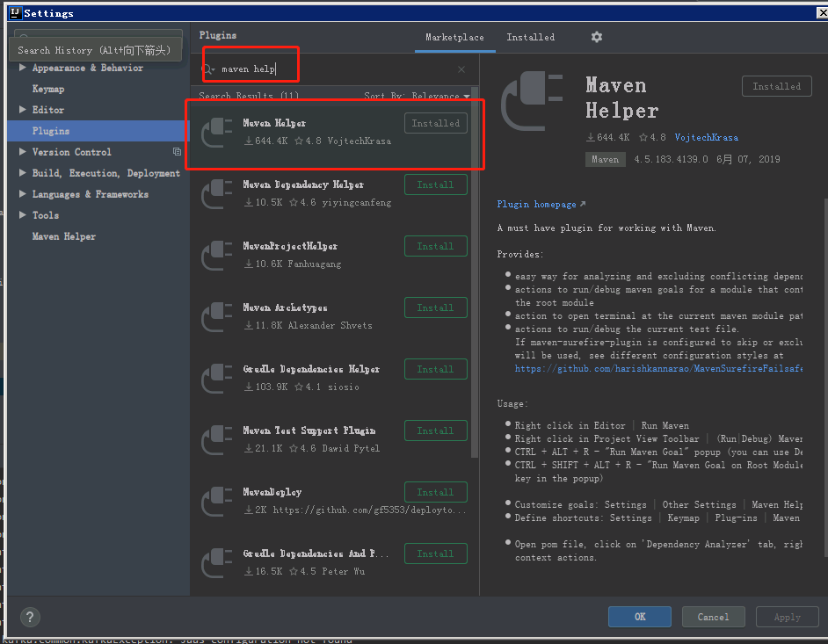Click the plugin details vertical scrollbar

coord(825,378)
